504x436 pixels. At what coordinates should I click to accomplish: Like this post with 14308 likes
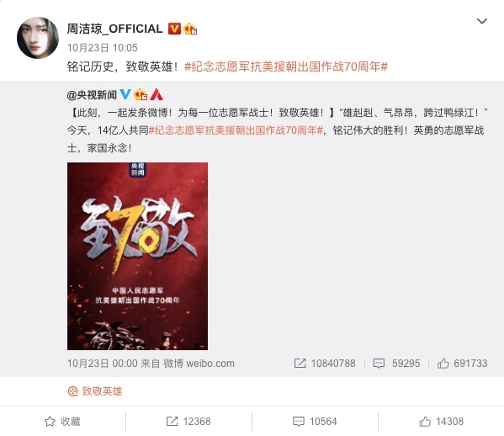[441, 421]
